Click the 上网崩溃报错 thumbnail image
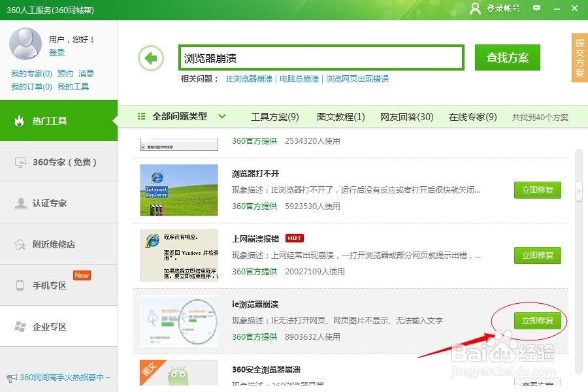 click(179, 255)
